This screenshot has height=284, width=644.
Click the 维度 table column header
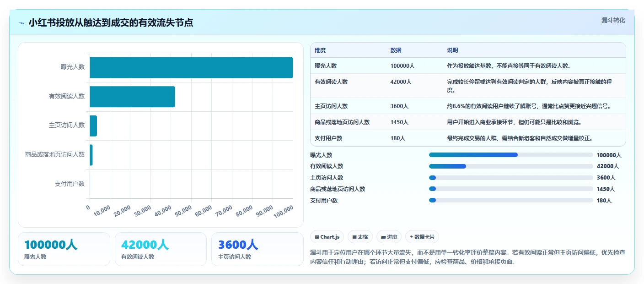[320, 50]
